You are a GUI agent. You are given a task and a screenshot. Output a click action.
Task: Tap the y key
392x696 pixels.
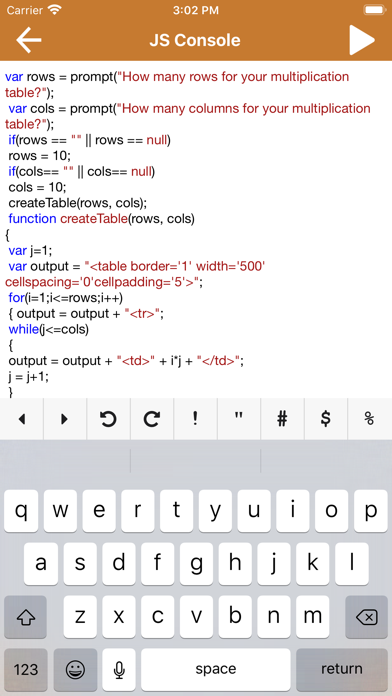[x=215, y=510]
